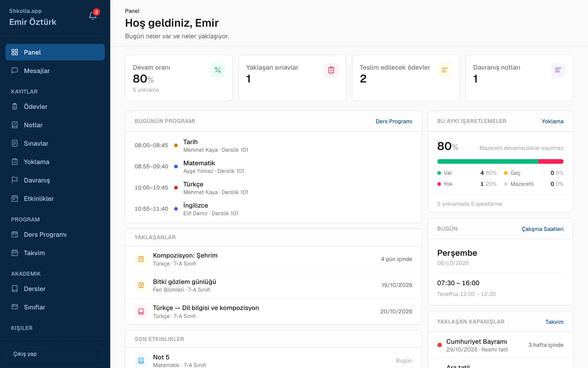The width and height of the screenshot is (588, 368).
Task: Go to Ödevler in the sidebar
Action: tap(55, 106)
